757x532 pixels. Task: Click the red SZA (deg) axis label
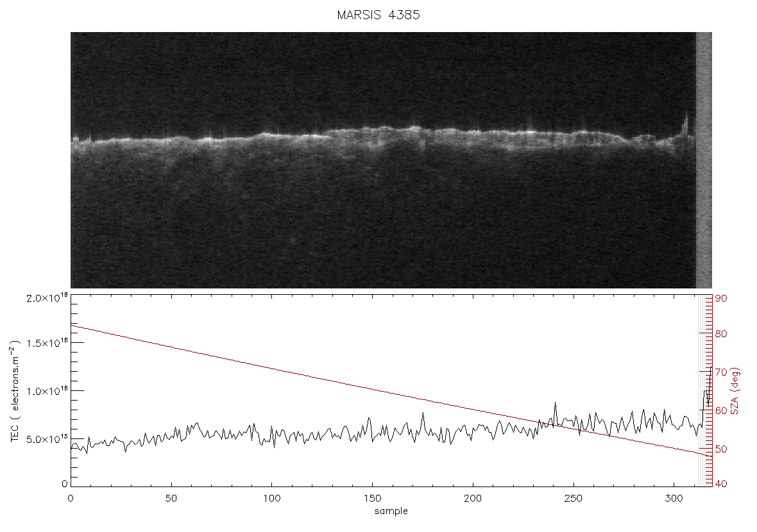[x=735, y=391]
